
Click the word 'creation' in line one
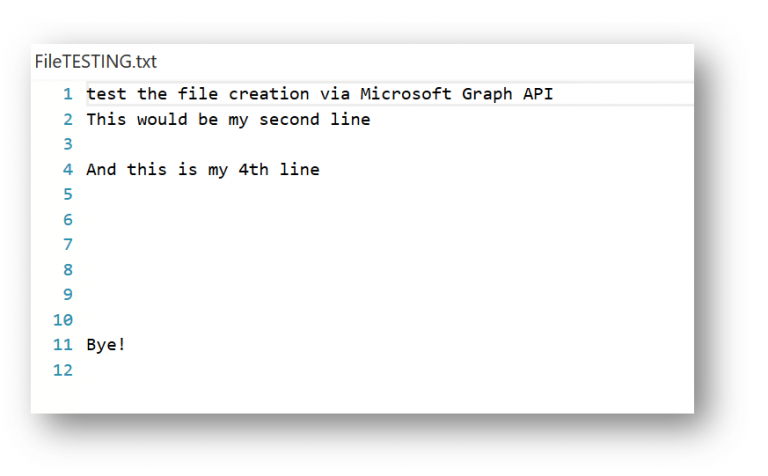(x=269, y=94)
